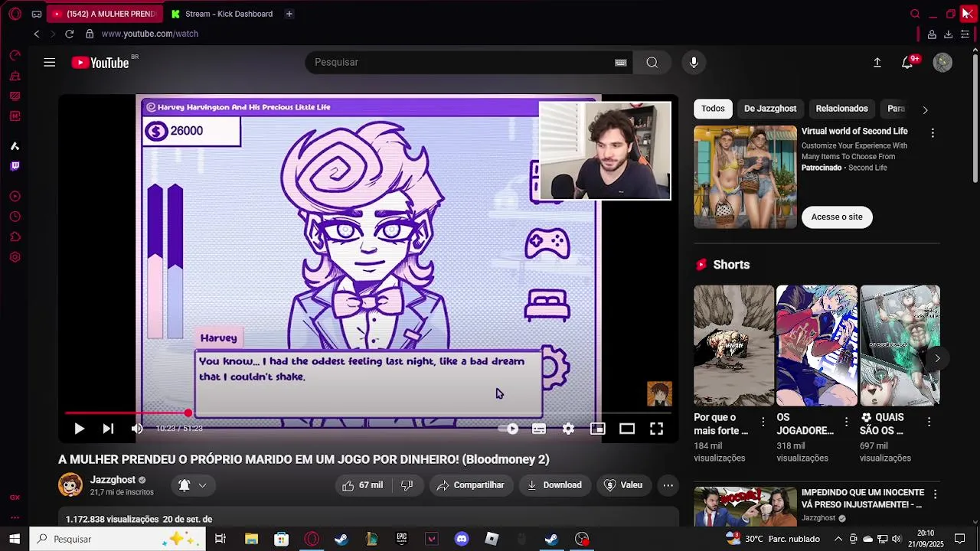Open Opera's tab search magnifier
980x551 pixels.
(x=915, y=14)
